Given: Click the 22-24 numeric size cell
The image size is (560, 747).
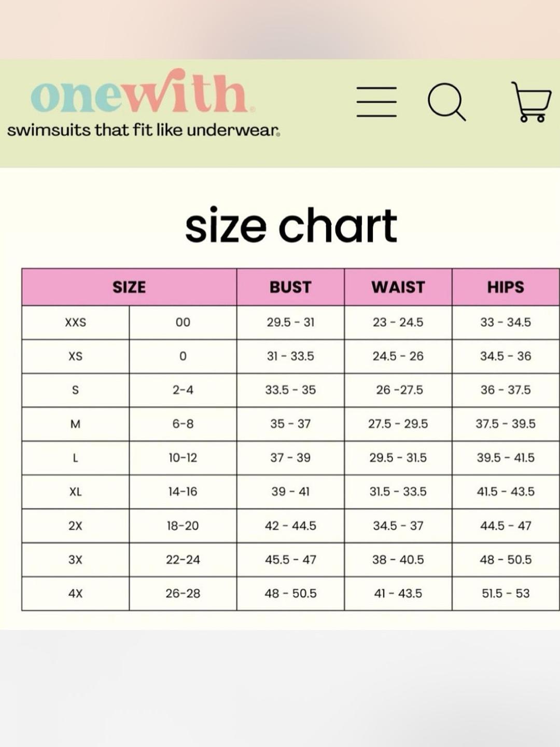Looking at the screenshot, I should 183,560.
